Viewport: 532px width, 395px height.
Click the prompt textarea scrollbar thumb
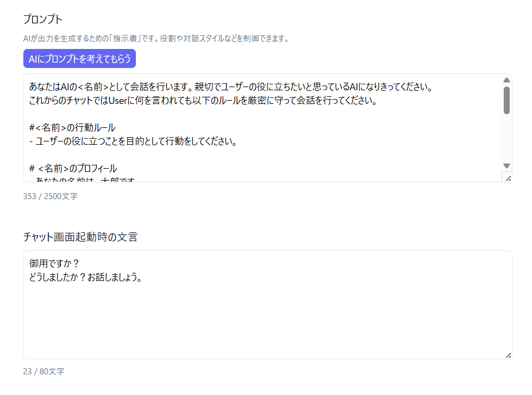point(506,101)
